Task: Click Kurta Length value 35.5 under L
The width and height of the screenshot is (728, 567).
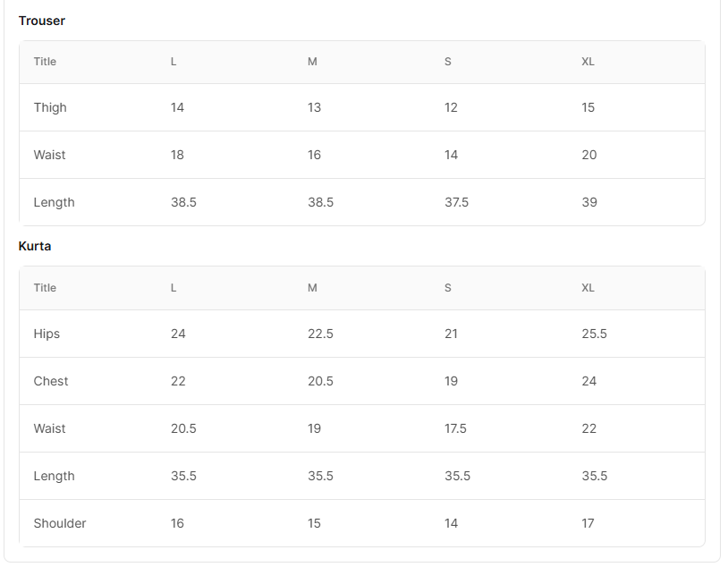Action: click(x=183, y=476)
